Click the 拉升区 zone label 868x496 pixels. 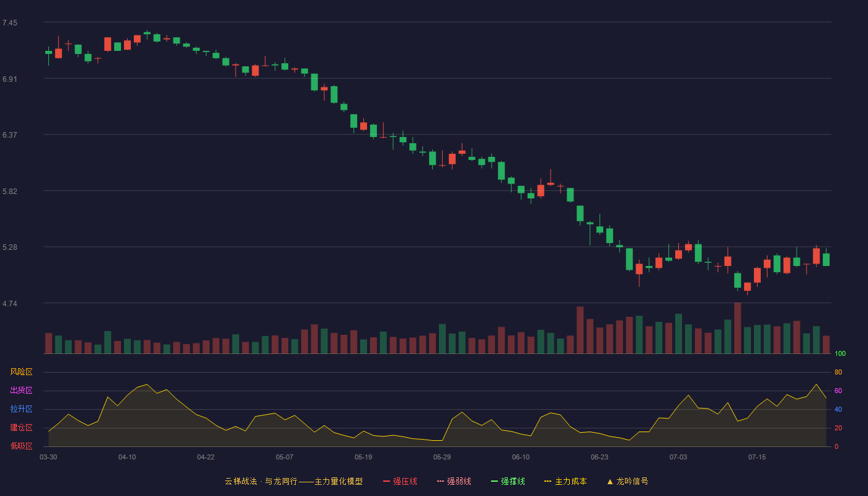[21, 409]
